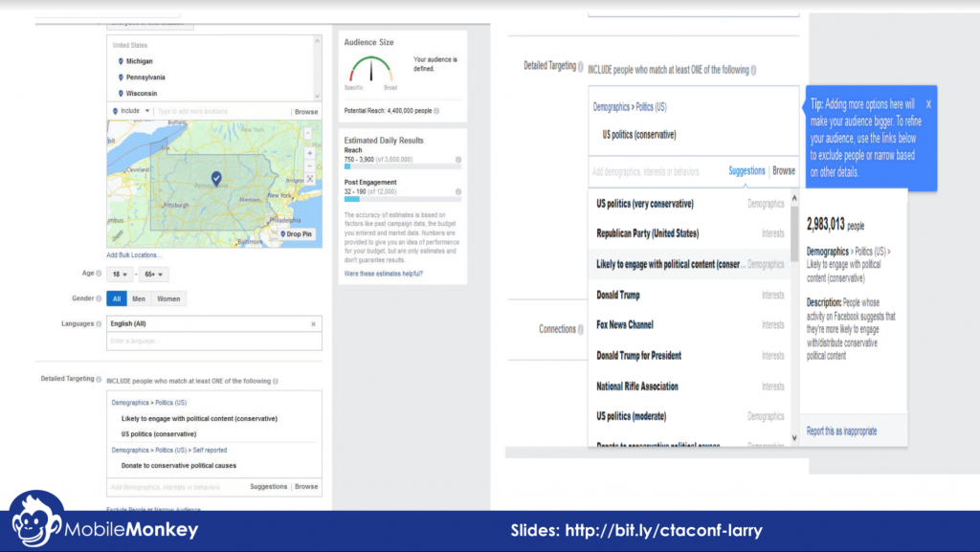Expand the map to fullscreen
Viewport: 980px width, 552px height.
coord(309,179)
